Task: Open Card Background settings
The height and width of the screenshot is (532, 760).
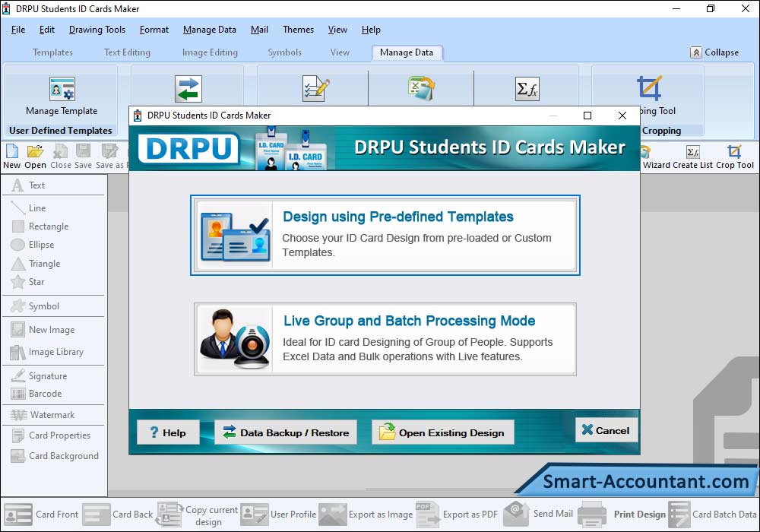Action: coord(55,456)
